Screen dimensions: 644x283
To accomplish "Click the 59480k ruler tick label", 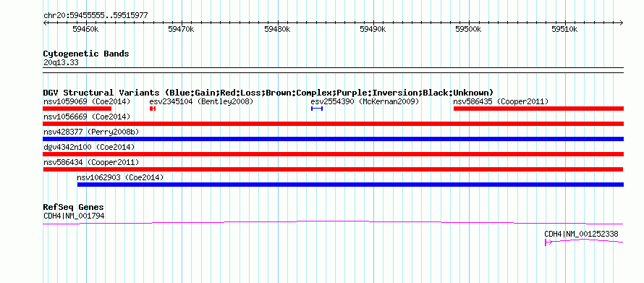I will (x=277, y=29).
